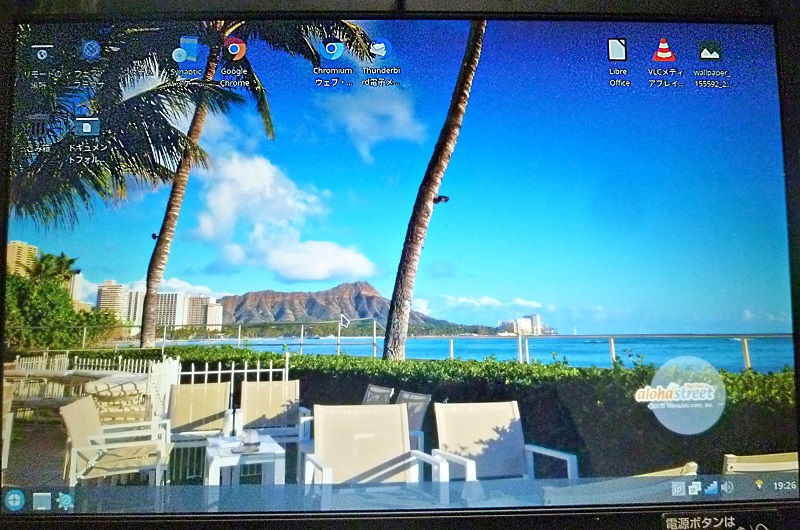Click the volume speaker tray icon

tap(727, 487)
